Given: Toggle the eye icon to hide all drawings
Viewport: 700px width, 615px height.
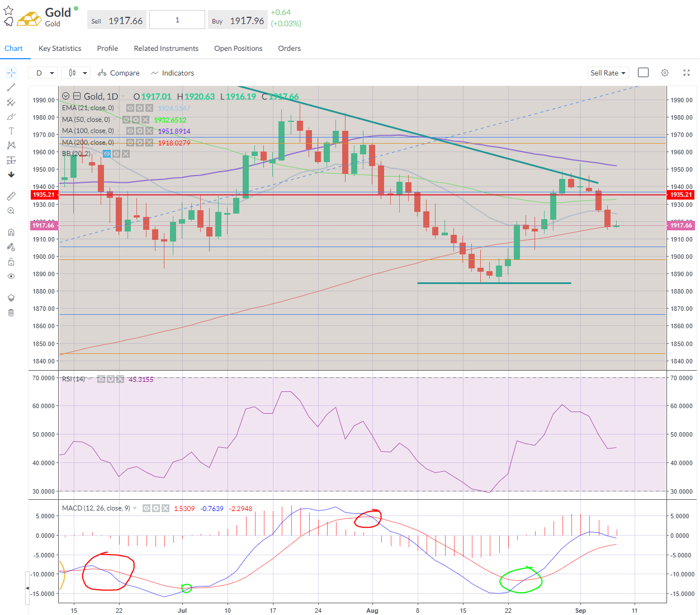Looking at the screenshot, I should [x=11, y=276].
